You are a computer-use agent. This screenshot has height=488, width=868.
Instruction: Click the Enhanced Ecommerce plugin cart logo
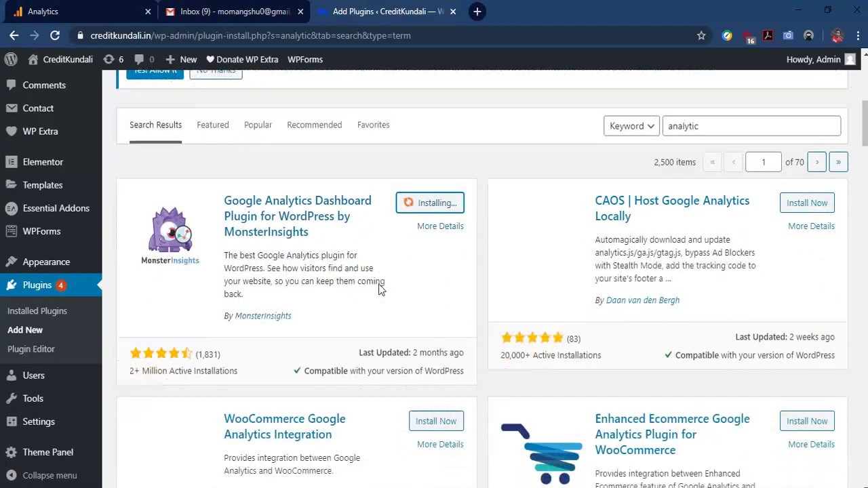[541, 453]
